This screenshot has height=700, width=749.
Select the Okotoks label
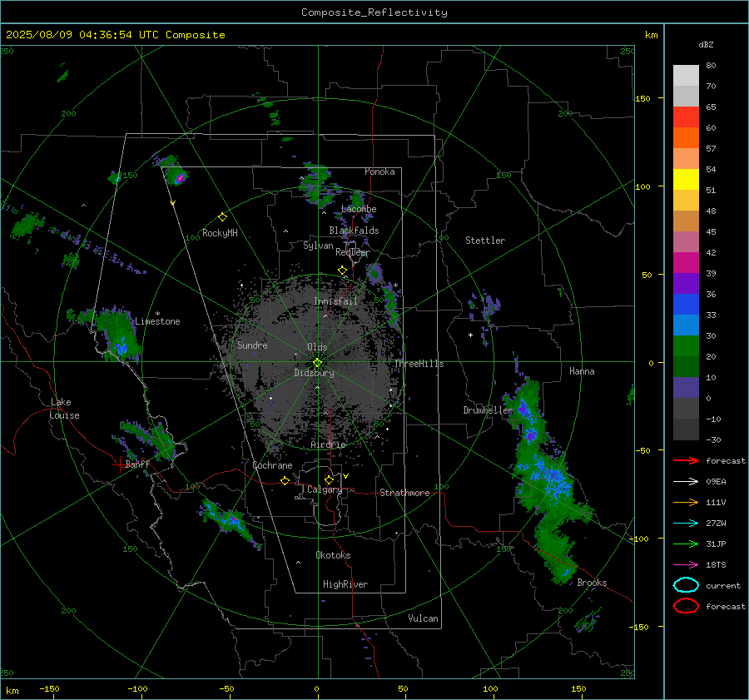[x=333, y=555]
